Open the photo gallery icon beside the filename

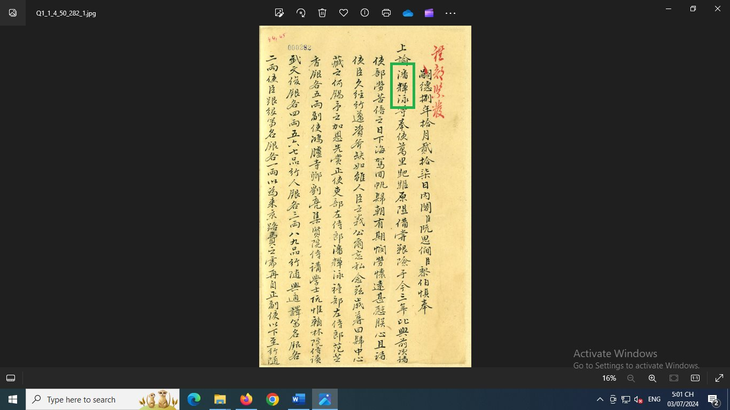[x=12, y=13]
